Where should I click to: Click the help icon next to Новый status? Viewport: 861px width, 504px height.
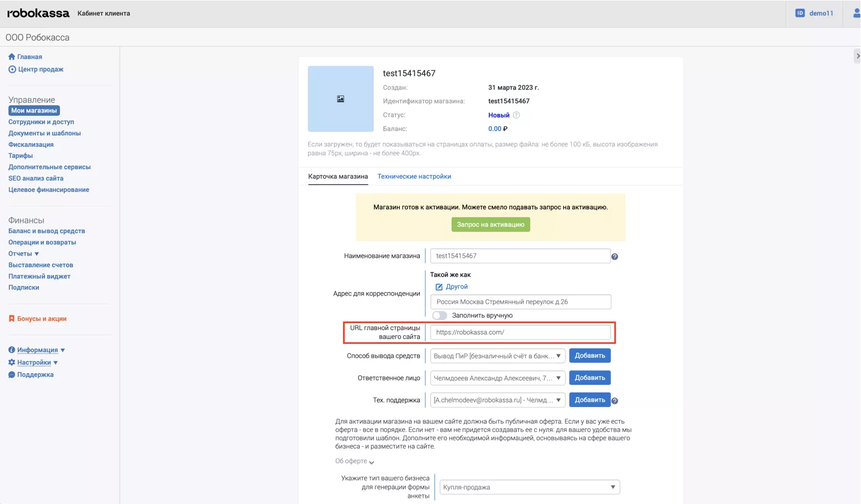tap(516, 115)
